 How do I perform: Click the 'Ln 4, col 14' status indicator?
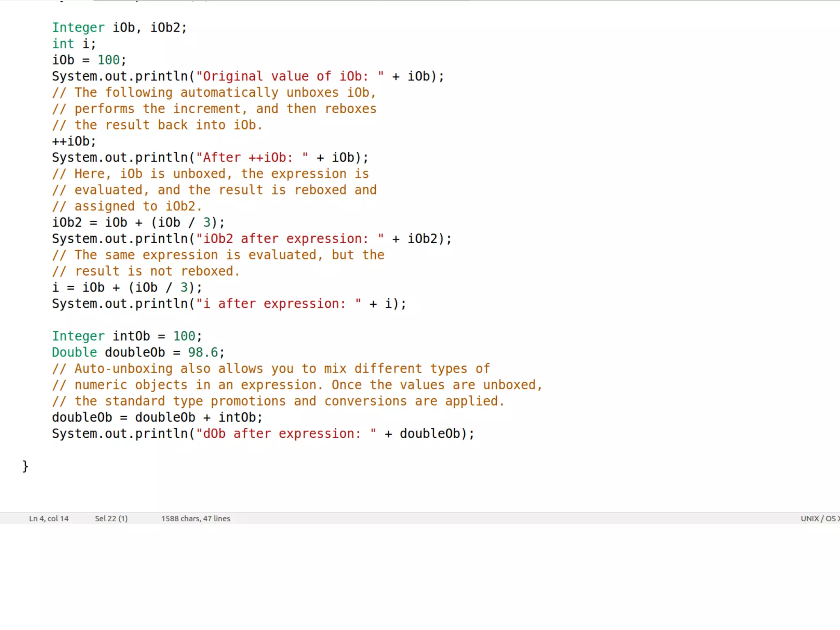point(49,518)
